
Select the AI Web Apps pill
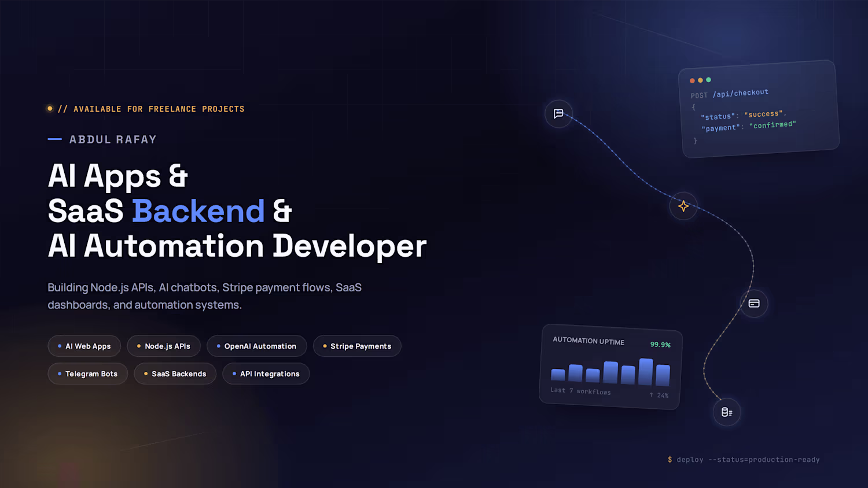pyautogui.click(x=84, y=346)
